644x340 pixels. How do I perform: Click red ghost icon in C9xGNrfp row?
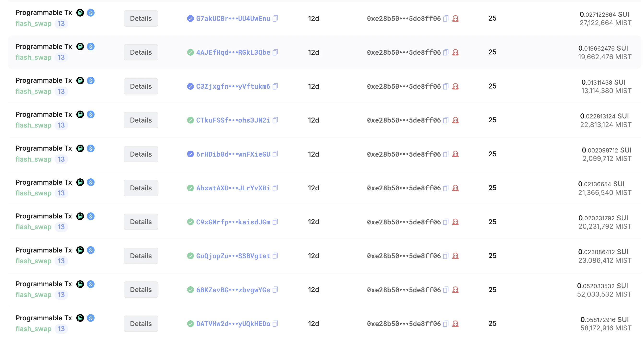click(455, 222)
